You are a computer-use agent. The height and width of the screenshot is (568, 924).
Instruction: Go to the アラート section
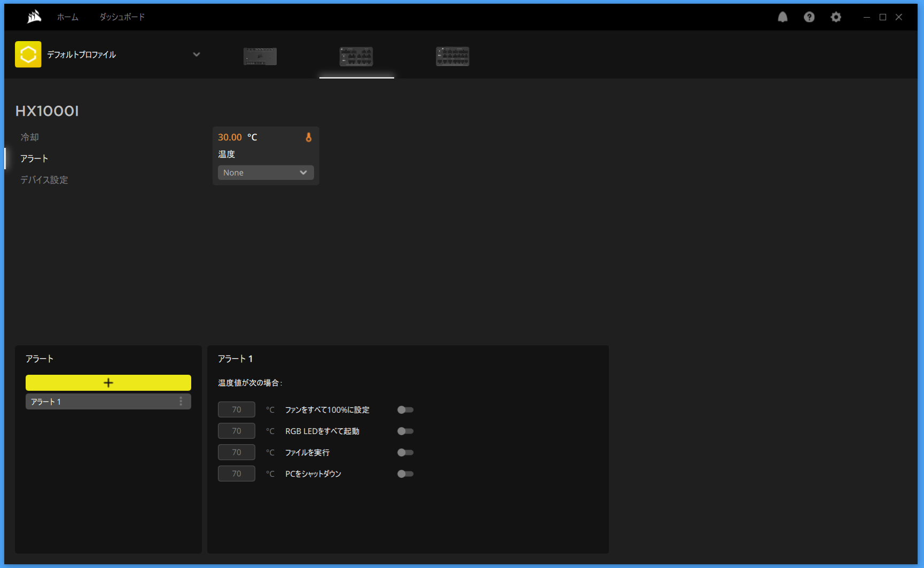(x=34, y=159)
